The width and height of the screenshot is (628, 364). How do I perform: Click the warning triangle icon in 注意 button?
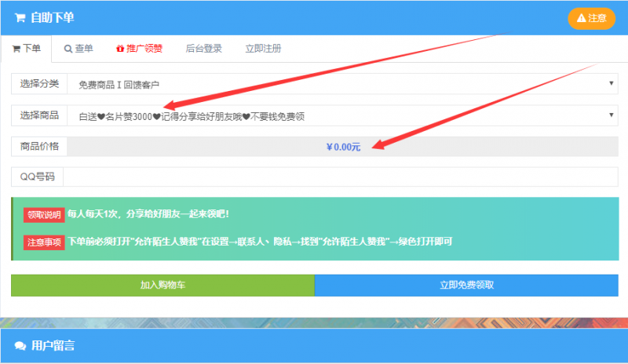point(581,18)
